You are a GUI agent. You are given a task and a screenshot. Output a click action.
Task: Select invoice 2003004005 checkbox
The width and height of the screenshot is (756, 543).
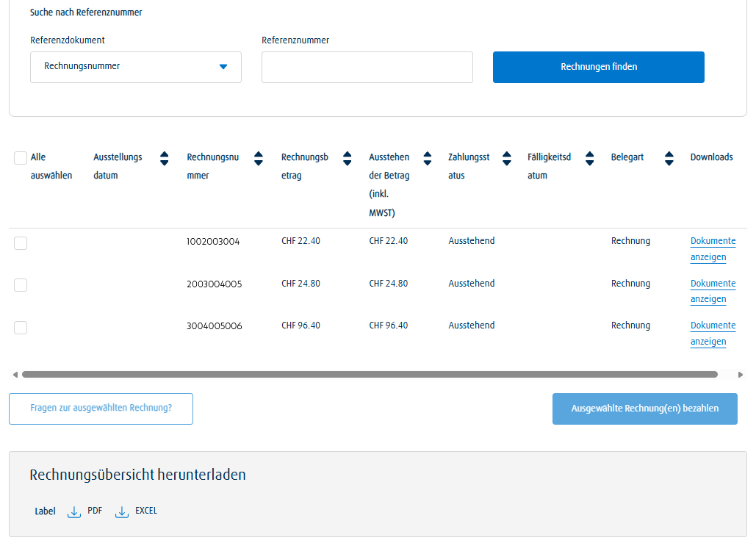click(21, 285)
